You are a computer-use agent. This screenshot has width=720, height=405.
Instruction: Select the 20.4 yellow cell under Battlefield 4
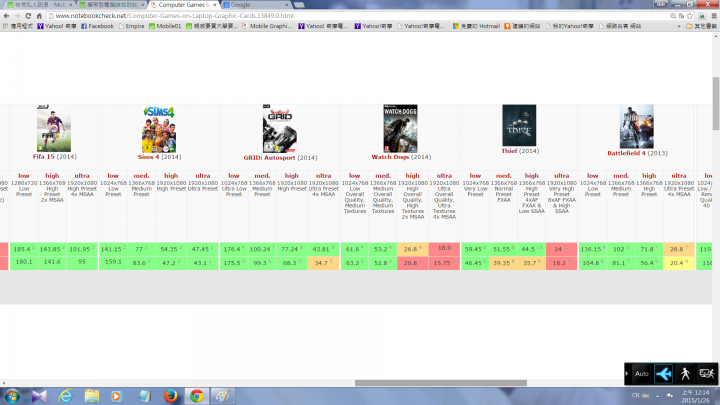click(x=679, y=263)
